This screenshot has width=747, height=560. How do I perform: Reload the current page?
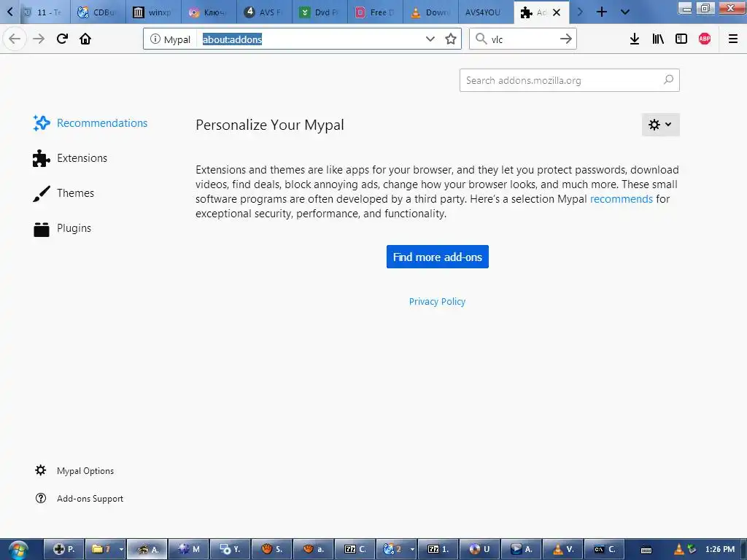(x=63, y=39)
